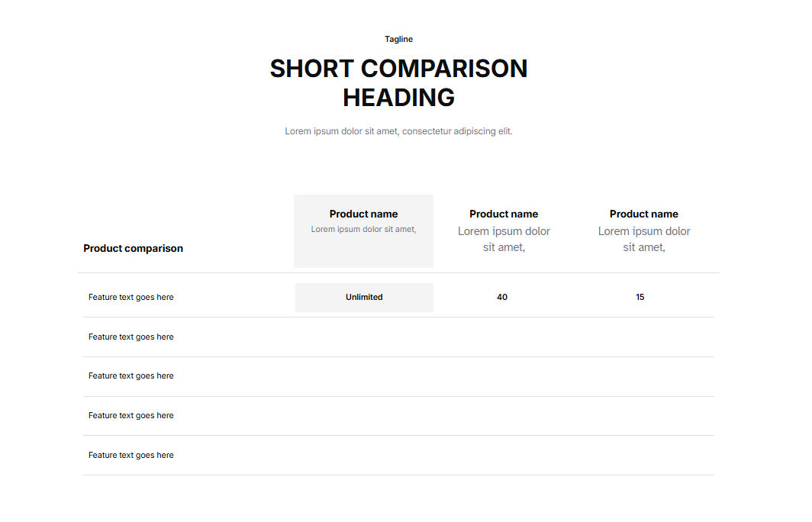The image size is (812, 522).
Task: Select the "Unlimited" table cell
Action: click(x=364, y=298)
